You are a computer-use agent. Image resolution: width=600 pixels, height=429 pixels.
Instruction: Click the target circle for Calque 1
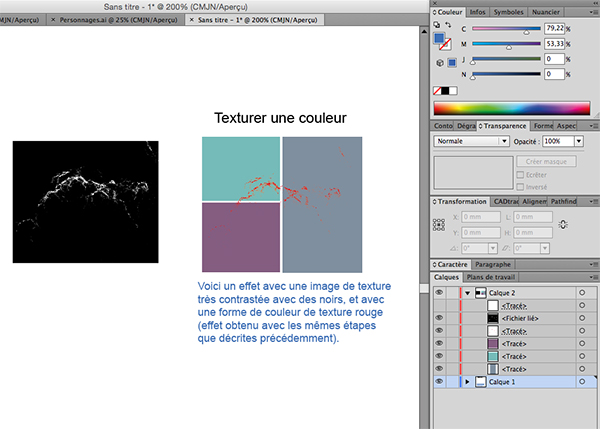tap(581, 382)
